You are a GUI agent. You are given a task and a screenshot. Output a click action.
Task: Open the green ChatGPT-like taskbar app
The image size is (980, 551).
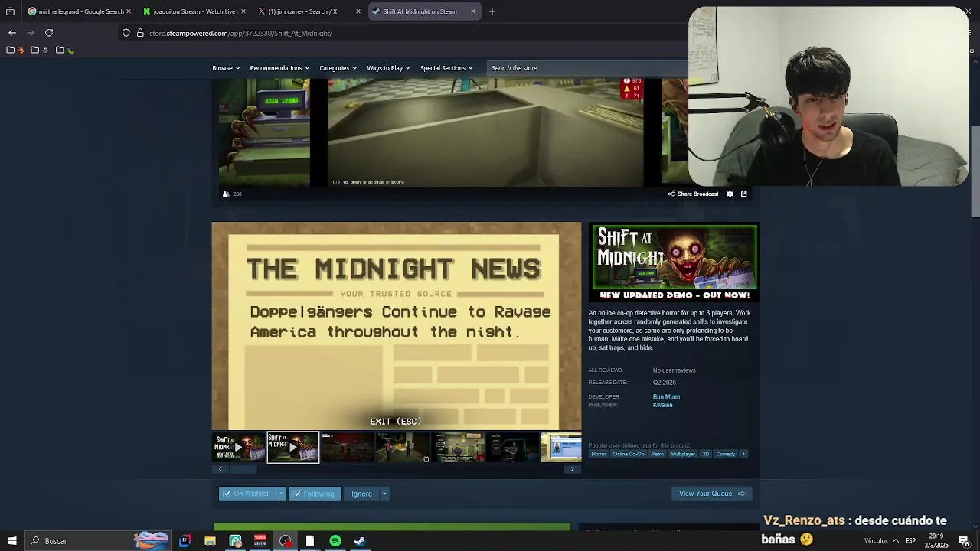tap(235, 541)
